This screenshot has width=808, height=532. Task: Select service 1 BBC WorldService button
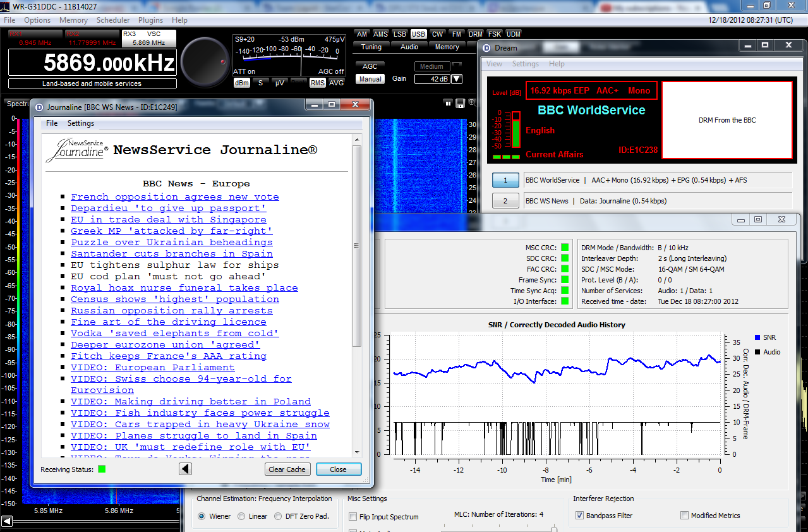(505, 180)
